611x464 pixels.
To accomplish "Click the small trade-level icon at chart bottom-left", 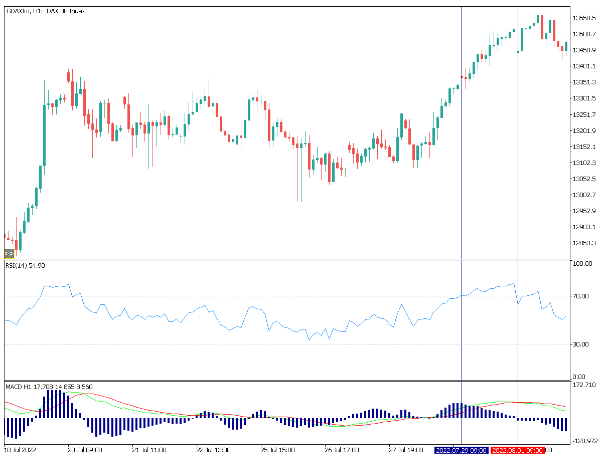I will coord(9,253).
